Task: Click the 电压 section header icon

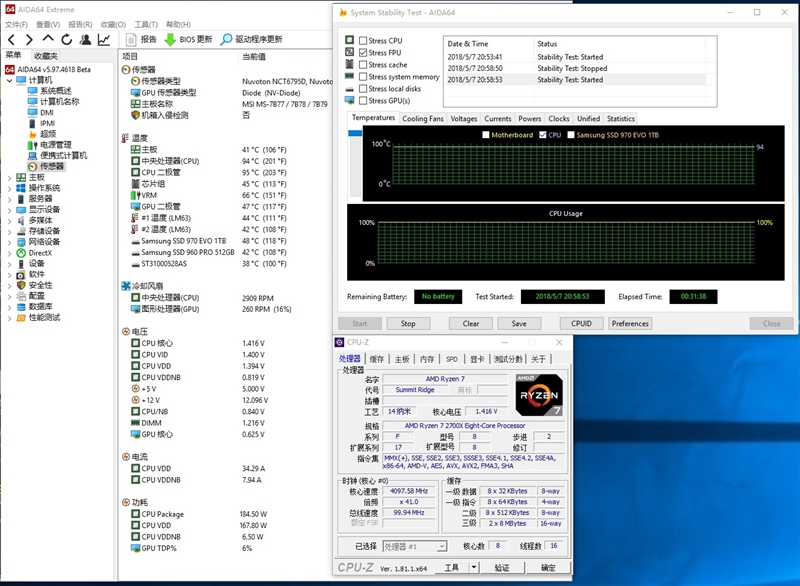Action: (126, 332)
